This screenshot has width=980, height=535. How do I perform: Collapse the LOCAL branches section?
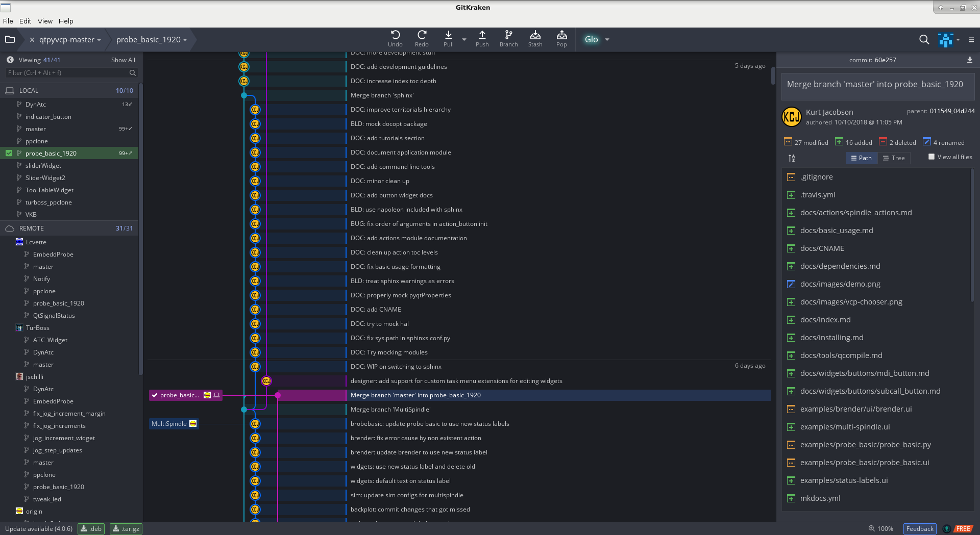(69, 90)
